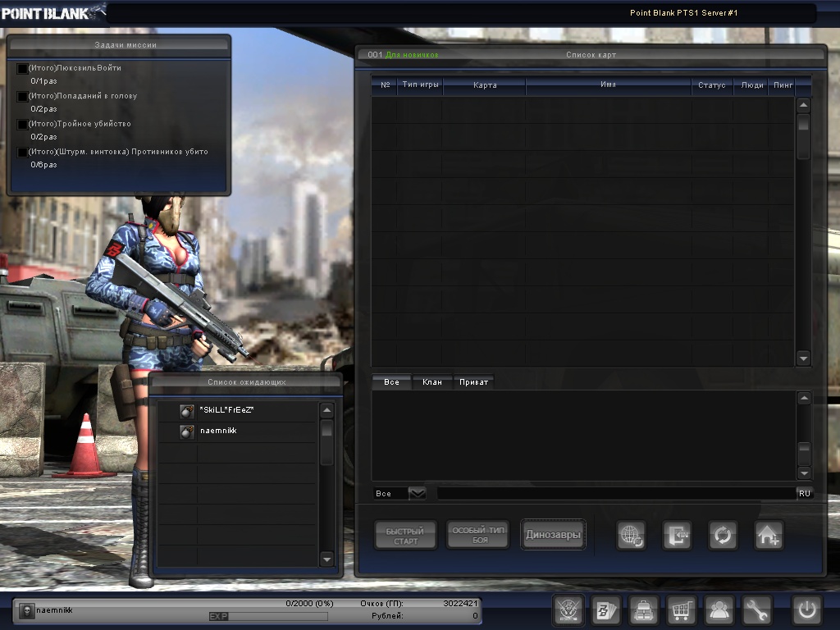Sort rooms by 'Статус' column header
Viewport: 840px width, 630px height.
click(712, 85)
